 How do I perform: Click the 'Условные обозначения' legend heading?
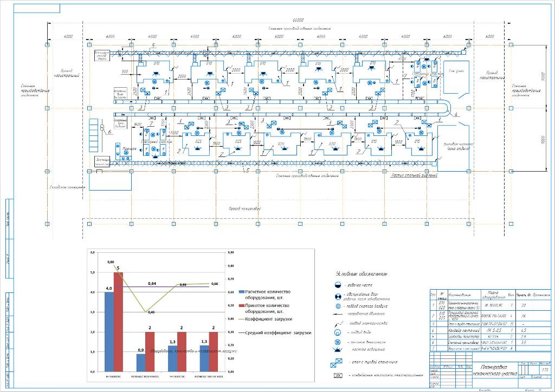[361, 274]
